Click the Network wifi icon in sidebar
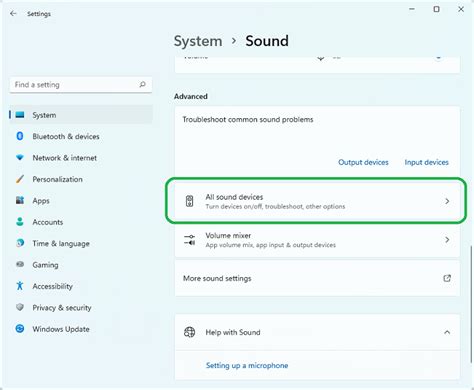474x390 pixels. coord(20,158)
